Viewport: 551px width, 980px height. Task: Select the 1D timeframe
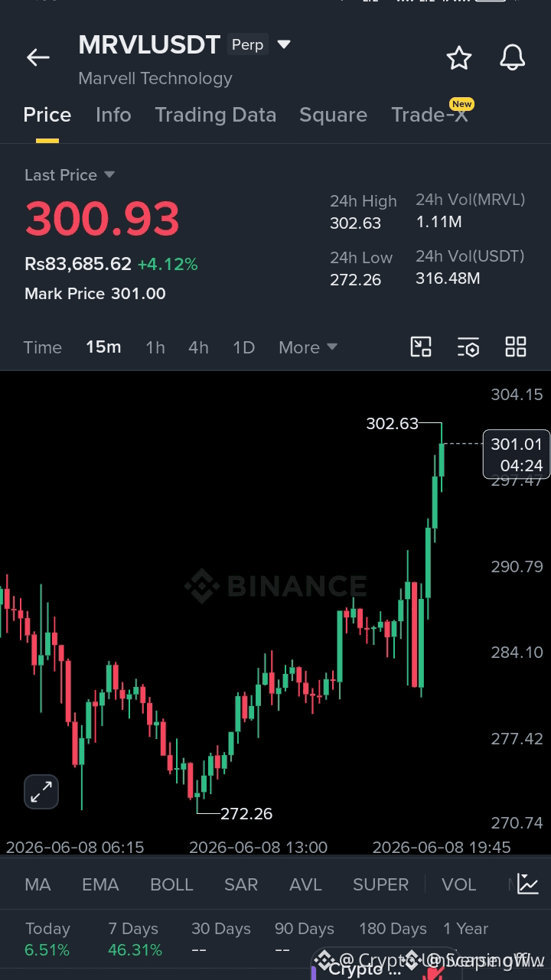243,347
